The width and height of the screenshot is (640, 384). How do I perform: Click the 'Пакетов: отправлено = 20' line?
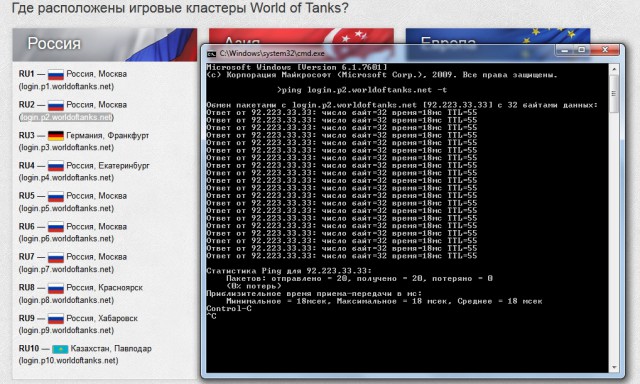coord(359,279)
